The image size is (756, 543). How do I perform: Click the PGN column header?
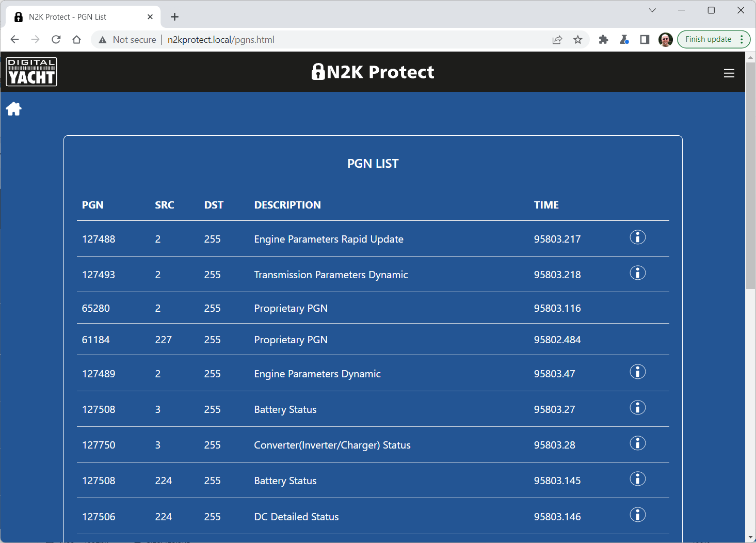click(x=93, y=205)
